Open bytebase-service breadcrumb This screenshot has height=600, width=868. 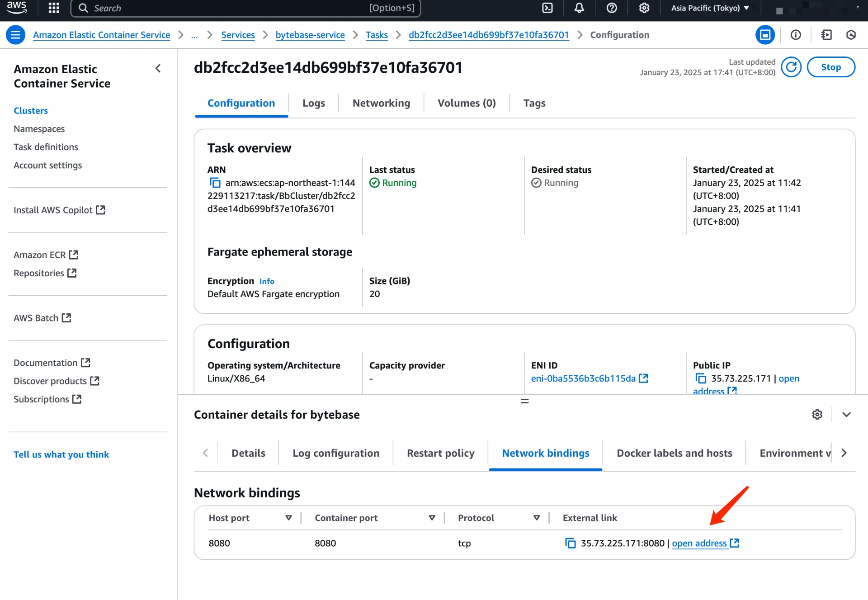[x=310, y=35]
